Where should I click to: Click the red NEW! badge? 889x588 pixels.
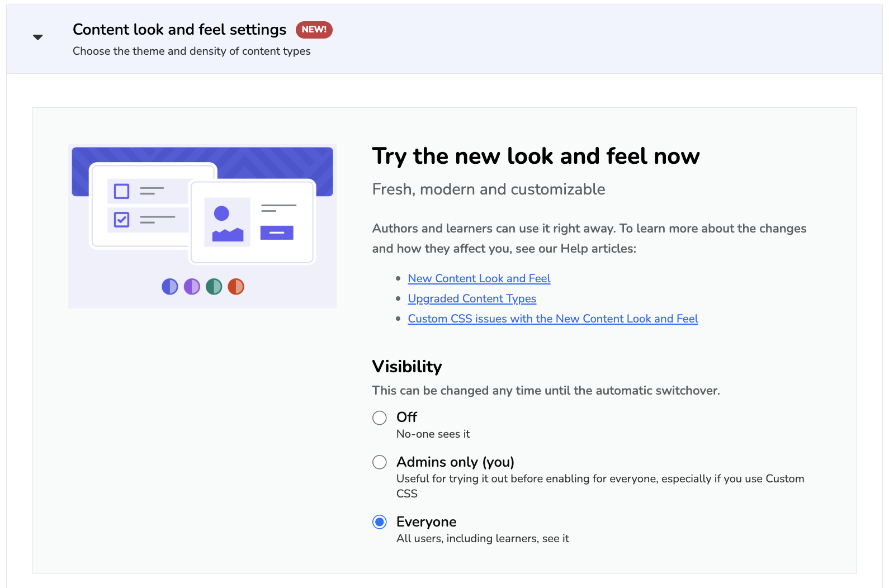[x=314, y=30]
